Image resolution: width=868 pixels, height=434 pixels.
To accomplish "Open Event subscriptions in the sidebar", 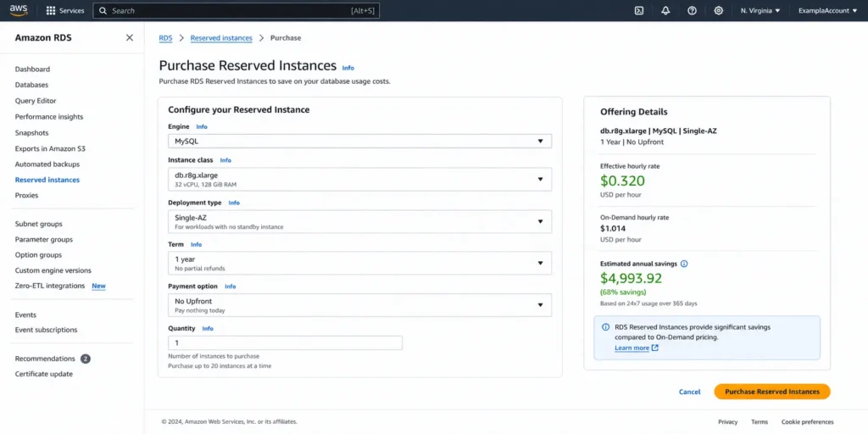I will [x=46, y=330].
